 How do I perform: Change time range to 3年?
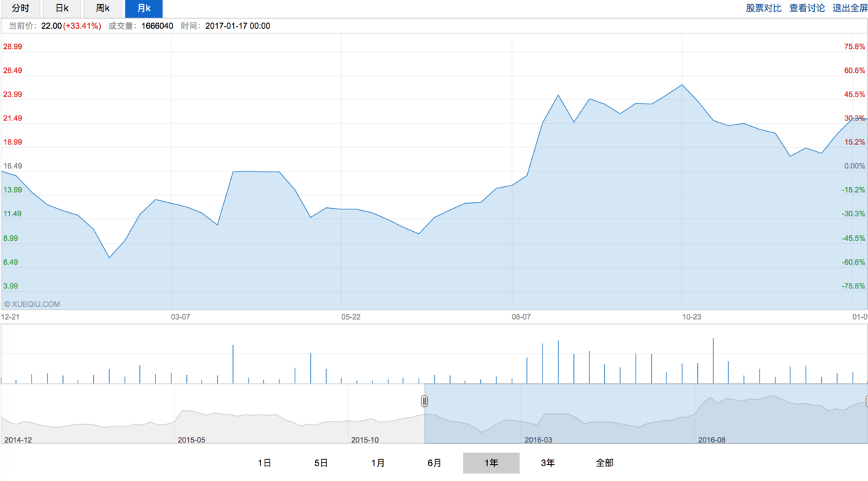(x=548, y=463)
